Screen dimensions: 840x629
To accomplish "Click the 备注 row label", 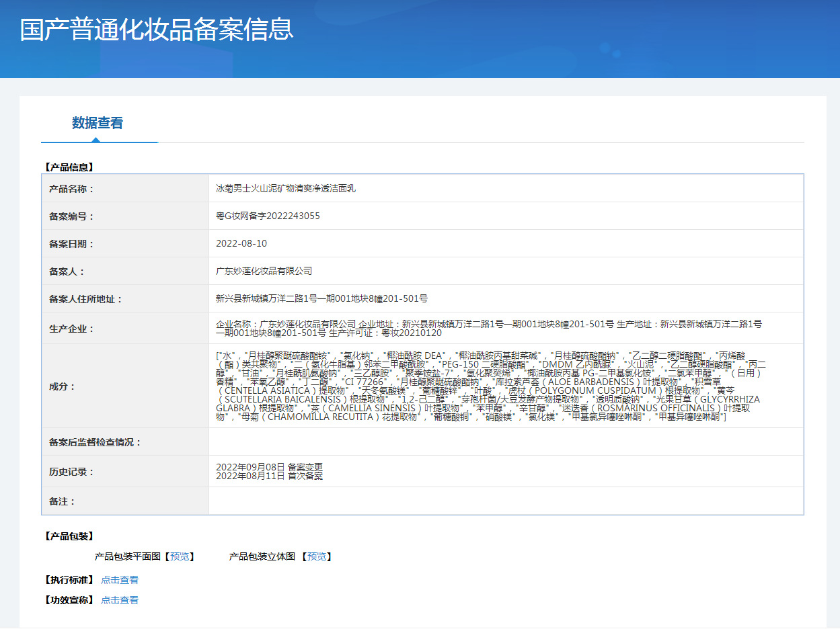I will pyautogui.click(x=63, y=501).
